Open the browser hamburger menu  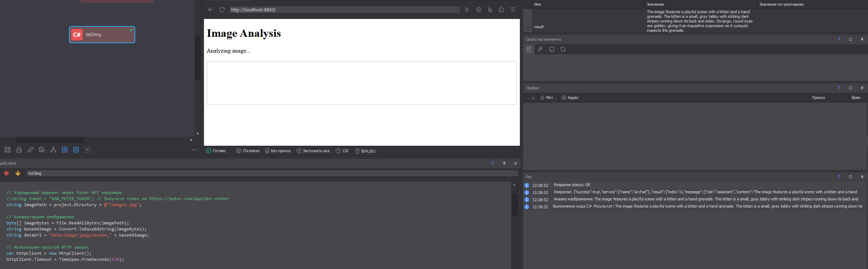(x=513, y=10)
